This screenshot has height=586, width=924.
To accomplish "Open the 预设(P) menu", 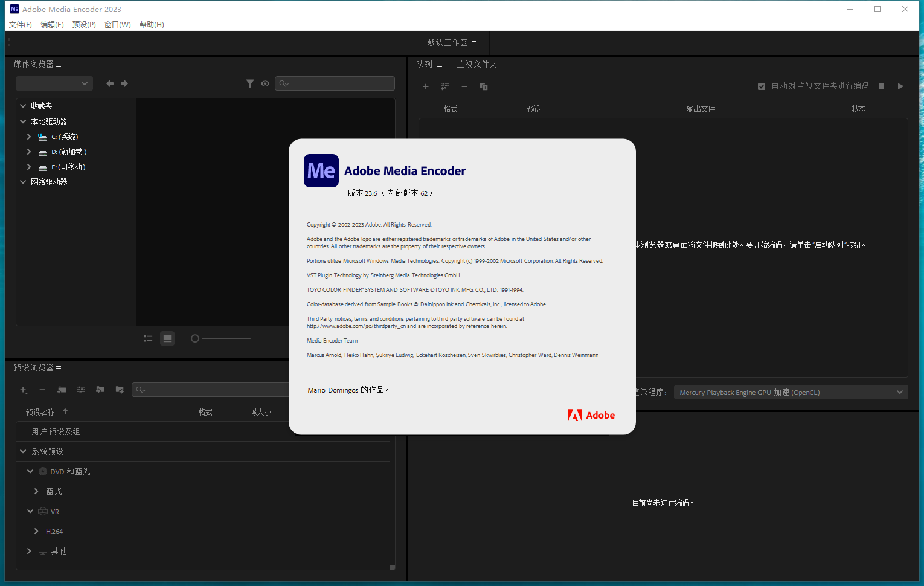I will (x=84, y=25).
